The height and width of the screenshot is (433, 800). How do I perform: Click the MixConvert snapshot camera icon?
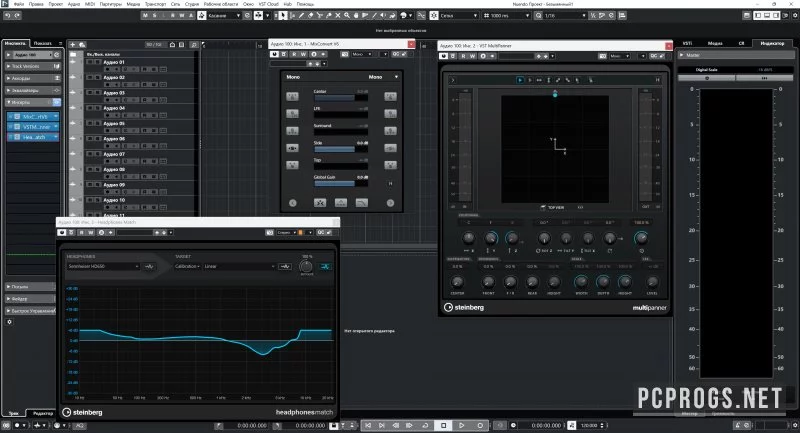[x=345, y=54]
